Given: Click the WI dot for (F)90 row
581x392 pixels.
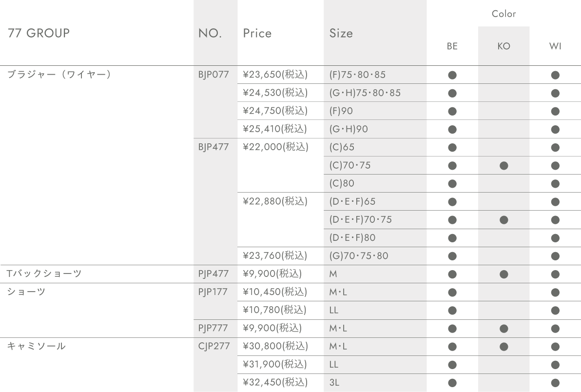Looking at the screenshot, I should click(555, 111).
